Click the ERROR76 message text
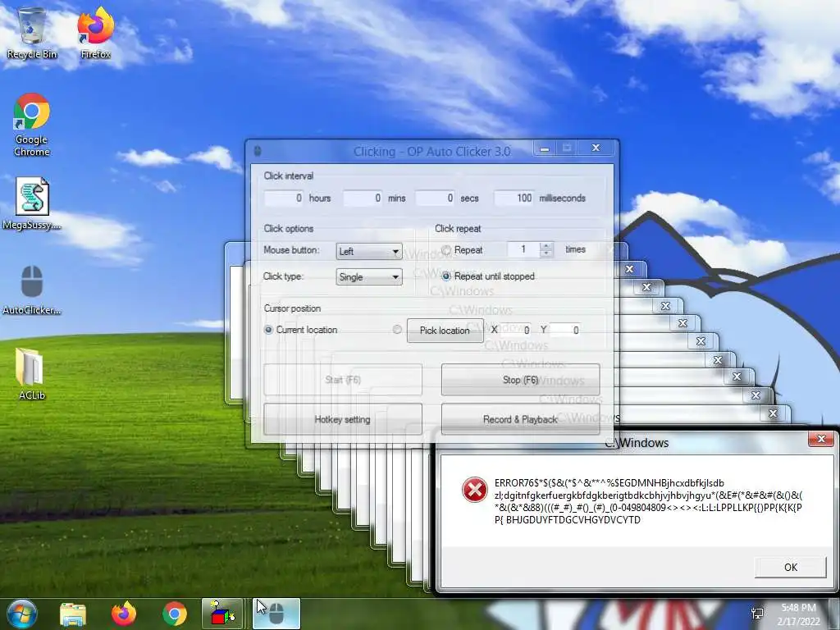Screen dimensions: 840x630 tap(648, 501)
